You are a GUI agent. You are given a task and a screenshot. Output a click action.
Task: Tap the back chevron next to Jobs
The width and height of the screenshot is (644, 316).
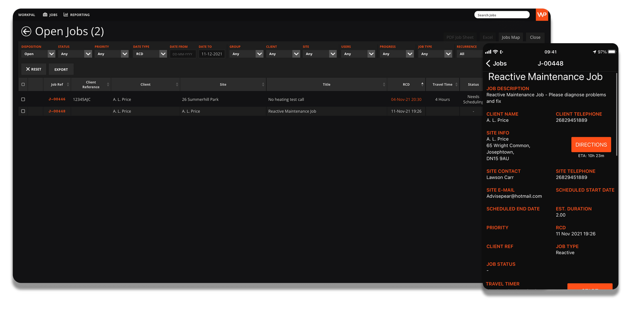[x=487, y=63]
